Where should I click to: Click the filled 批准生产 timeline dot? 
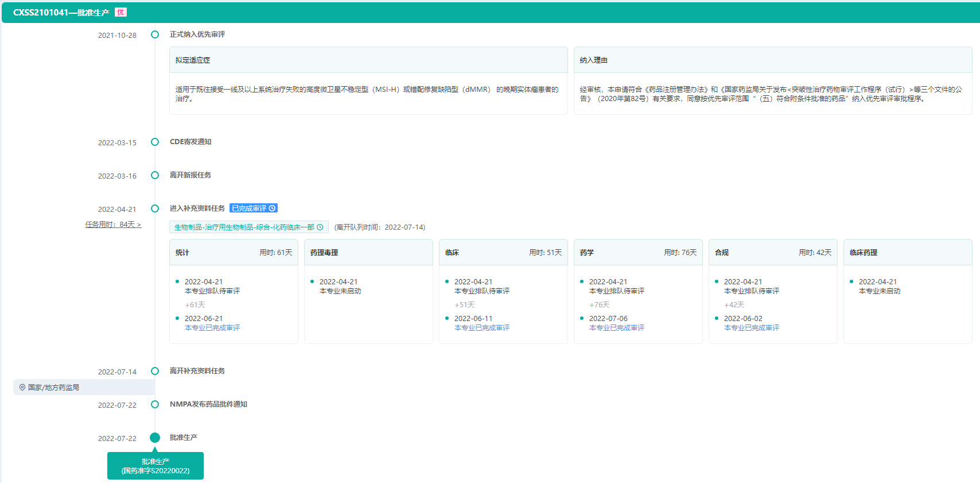coord(155,438)
